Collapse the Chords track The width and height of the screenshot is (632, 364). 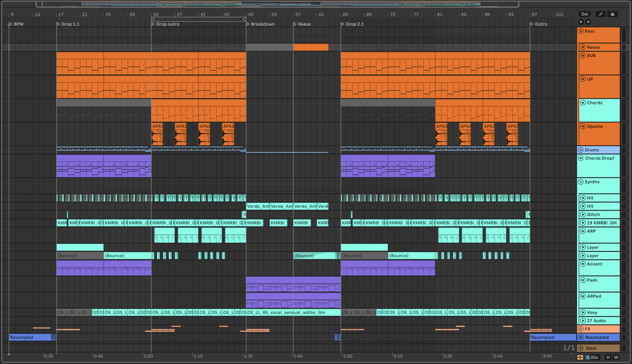tap(583, 103)
